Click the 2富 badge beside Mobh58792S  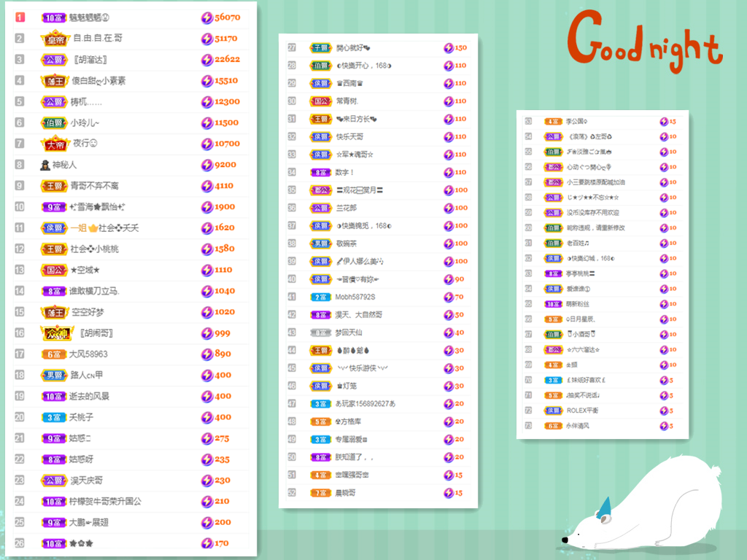(x=320, y=297)
